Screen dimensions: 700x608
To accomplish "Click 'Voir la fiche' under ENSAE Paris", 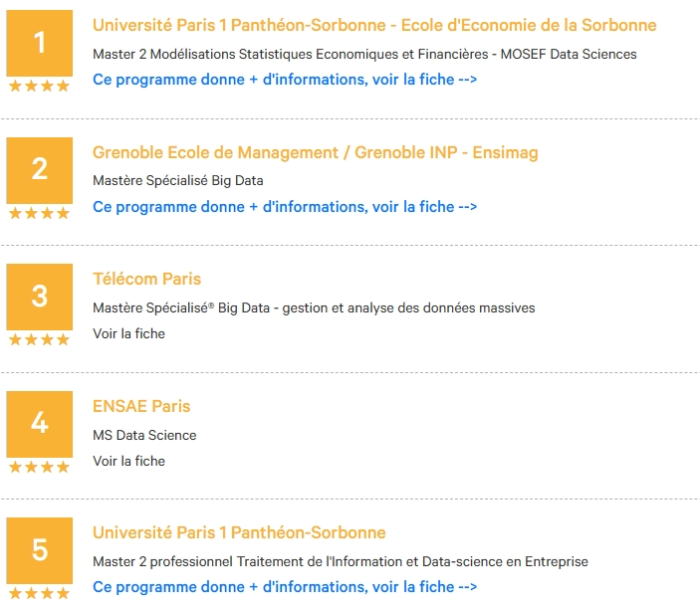I will point(128,461).
